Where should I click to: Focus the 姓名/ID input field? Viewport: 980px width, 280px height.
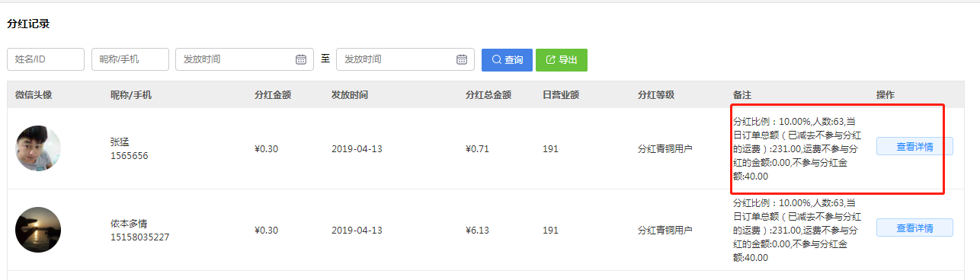coord(46,59)
